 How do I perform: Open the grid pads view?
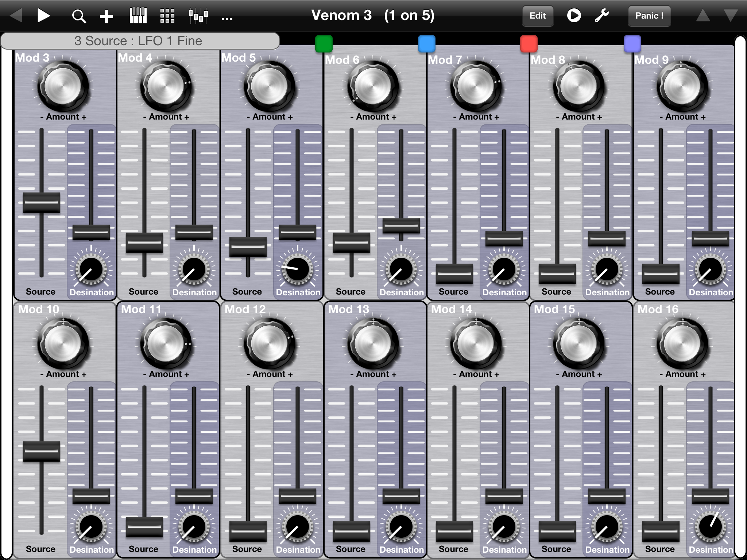[x=167, y=16]
